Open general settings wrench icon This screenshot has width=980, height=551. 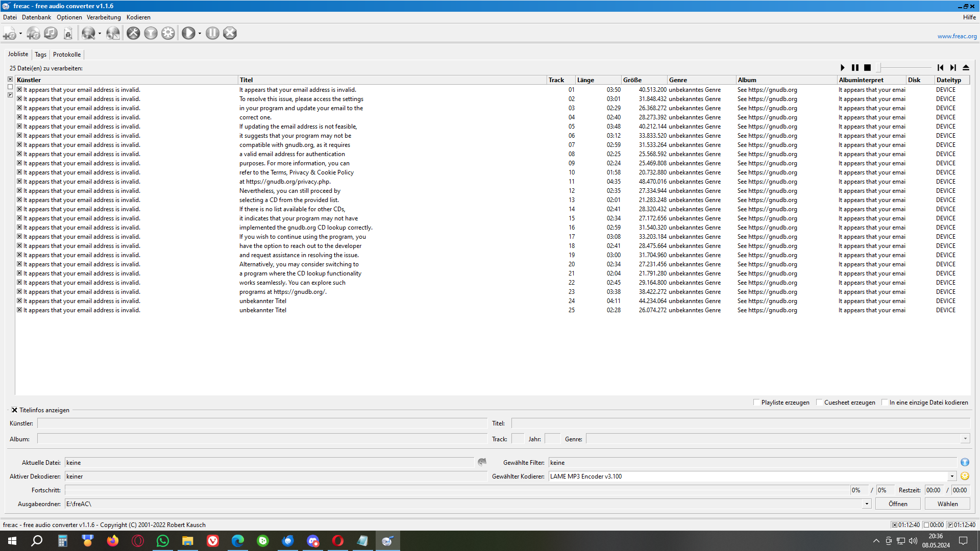point(133,34)
